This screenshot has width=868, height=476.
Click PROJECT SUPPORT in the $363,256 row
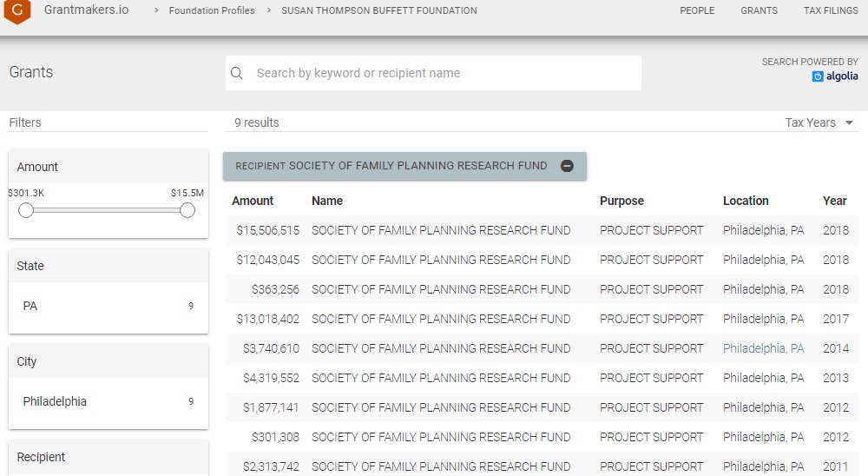point(652,289)
